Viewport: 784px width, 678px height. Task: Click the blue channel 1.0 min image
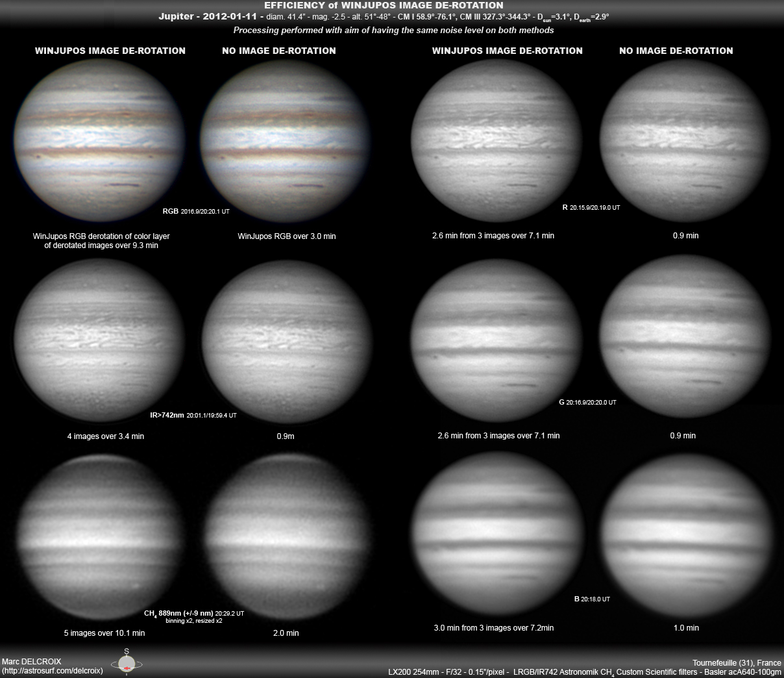[687, 531]
